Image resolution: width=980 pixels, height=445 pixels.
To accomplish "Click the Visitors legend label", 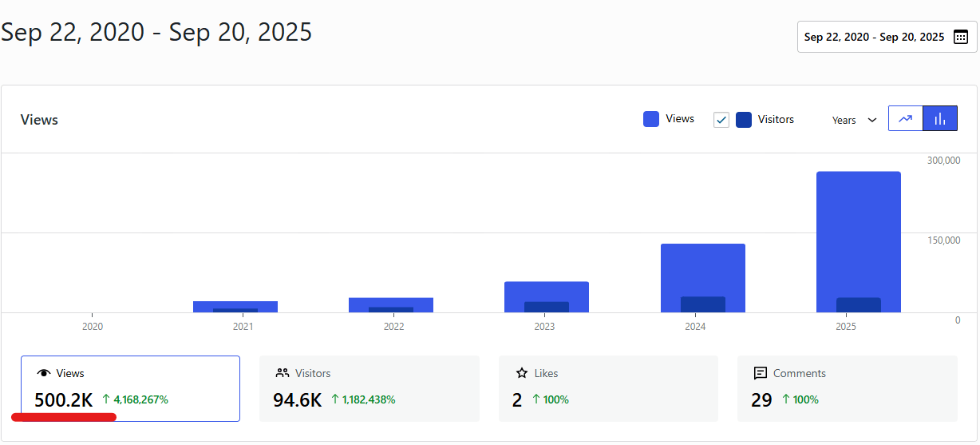I will [776, 120].
